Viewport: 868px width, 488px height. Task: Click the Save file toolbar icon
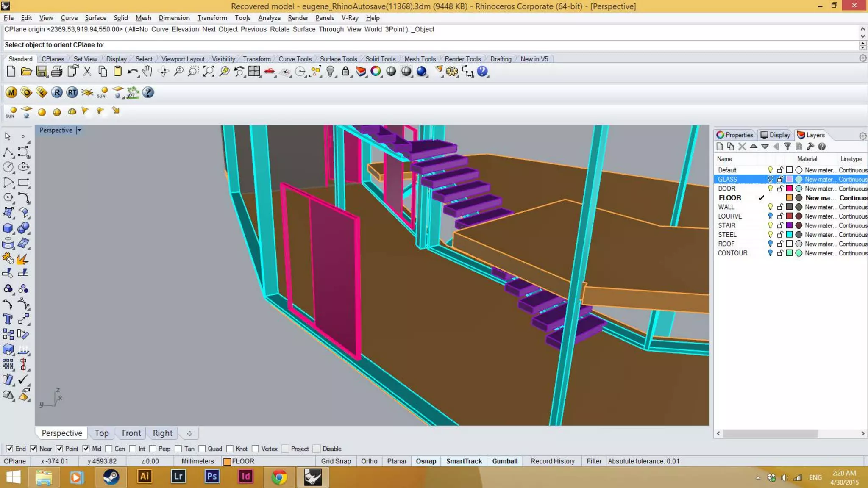coord(42,72)
